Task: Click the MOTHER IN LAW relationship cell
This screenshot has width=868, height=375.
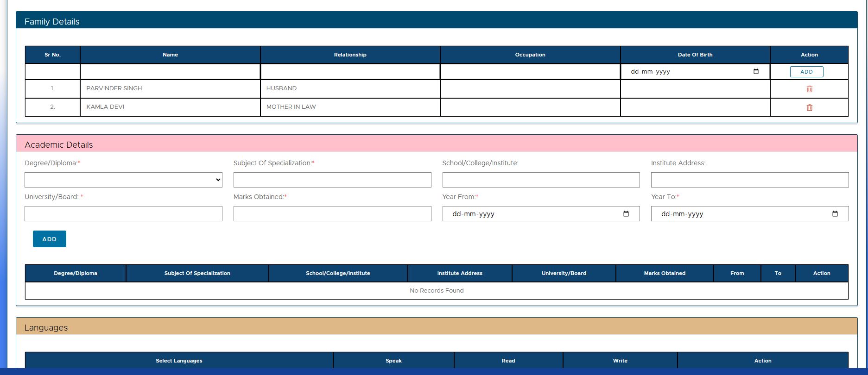Action: click(x=350, y=107)
